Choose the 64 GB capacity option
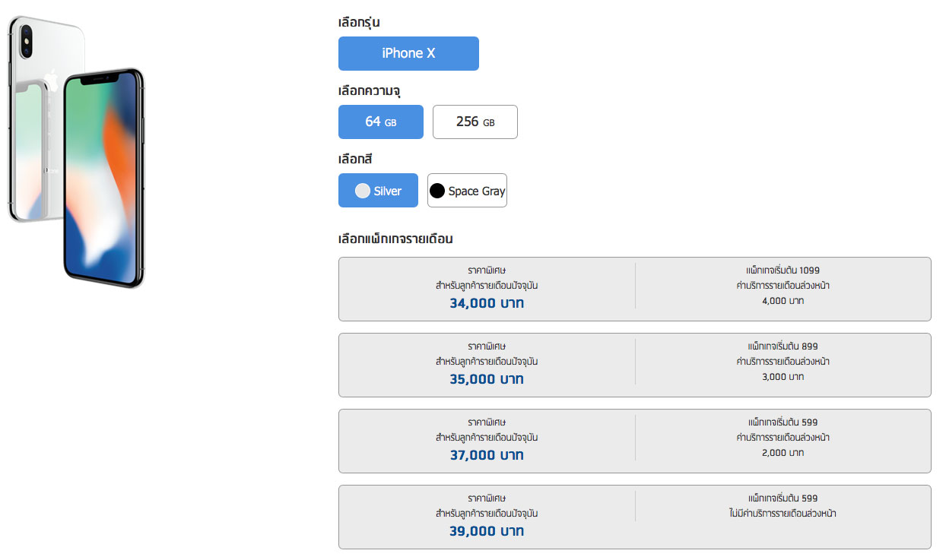The height and width of the screenshot is (560, 946). pos(381,122)
